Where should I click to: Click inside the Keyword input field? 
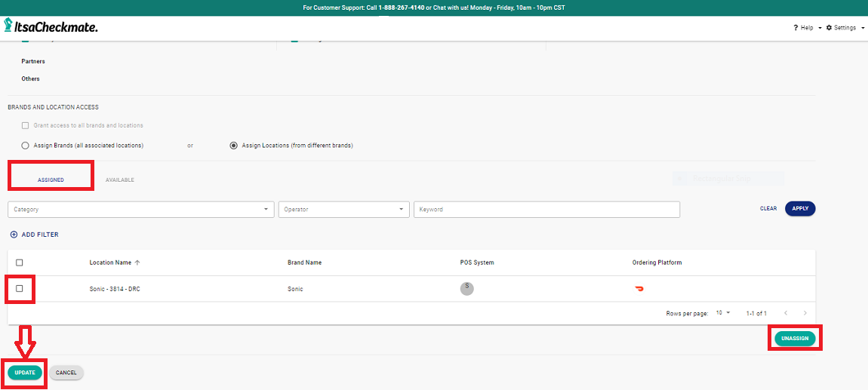tap(546, 209)
